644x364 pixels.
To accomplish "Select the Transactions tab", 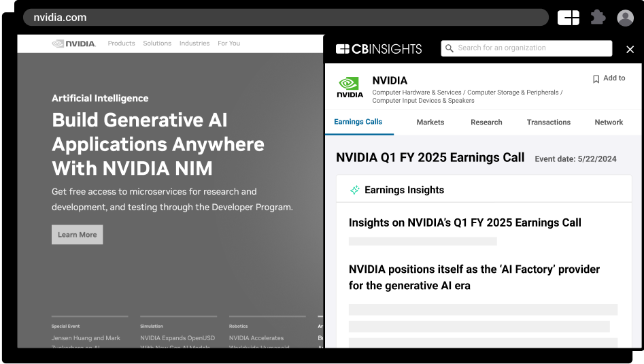I will click(x=548, y=122).
